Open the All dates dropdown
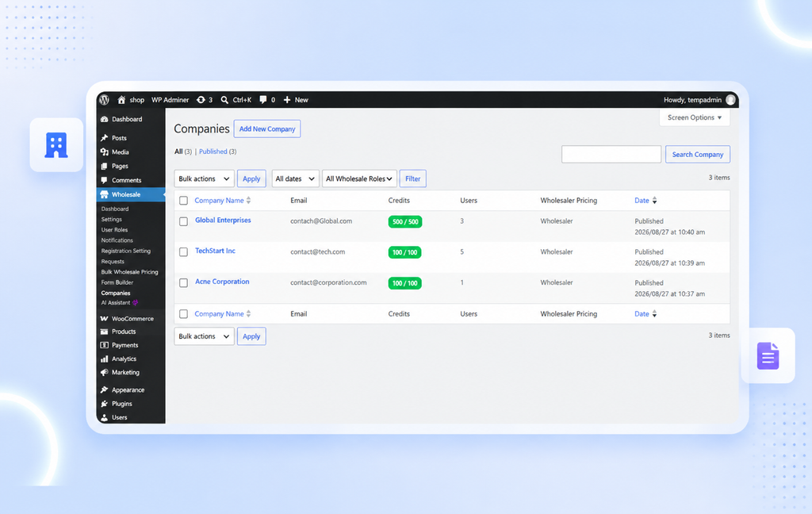 [295, 178]
